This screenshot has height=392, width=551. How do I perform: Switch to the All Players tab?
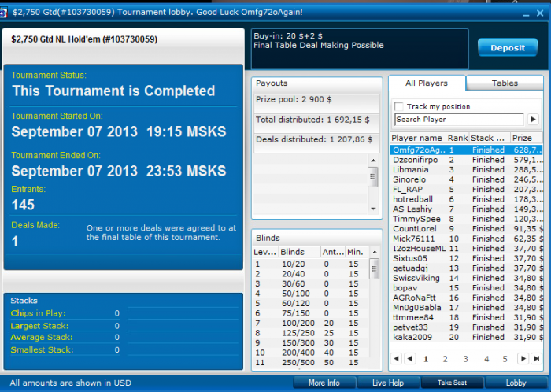click(x=427, y=83)
